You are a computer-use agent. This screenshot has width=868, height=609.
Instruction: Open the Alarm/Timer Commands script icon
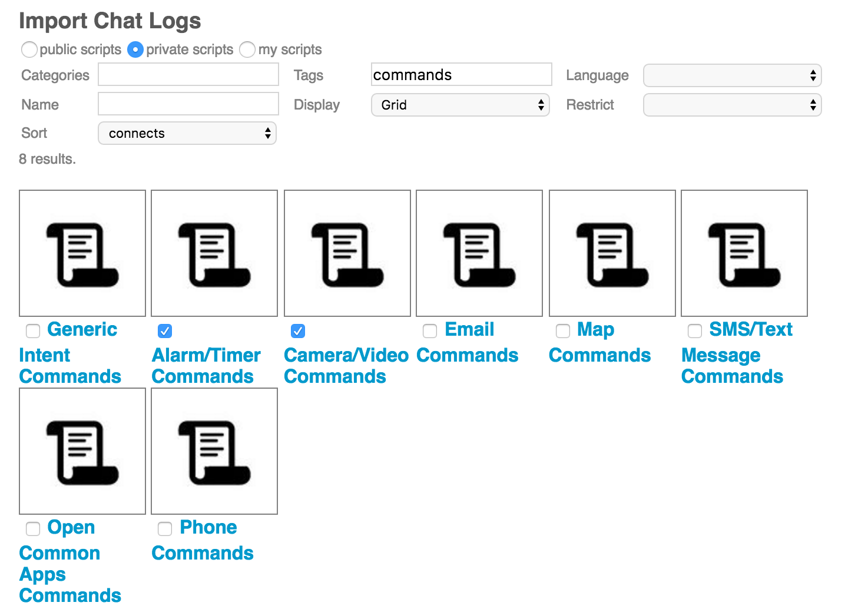(x=214, y=253)
